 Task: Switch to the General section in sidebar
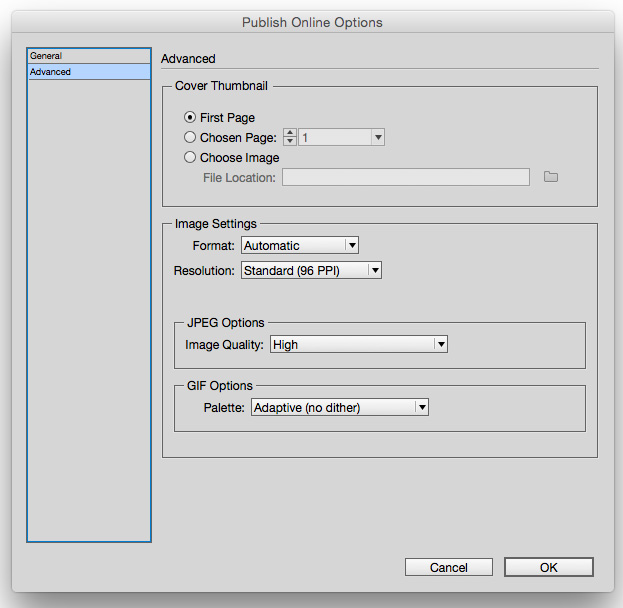[89, 56]
